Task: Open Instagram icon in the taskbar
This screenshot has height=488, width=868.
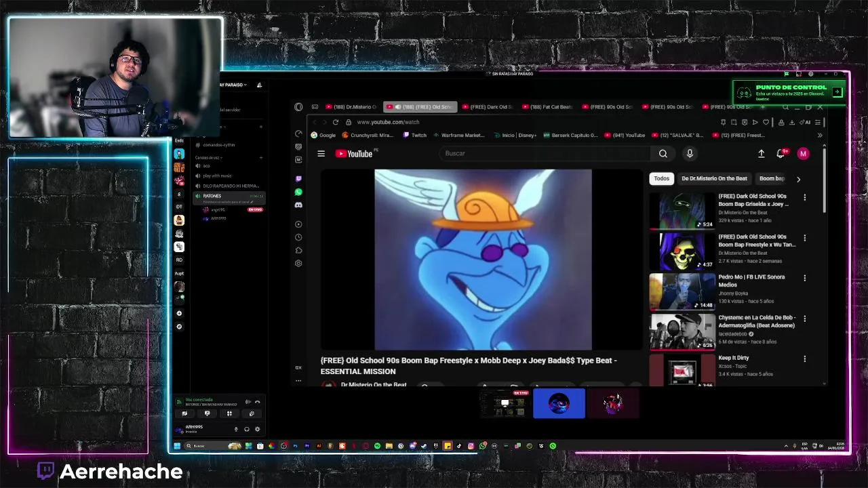Action: pos(471,446)
